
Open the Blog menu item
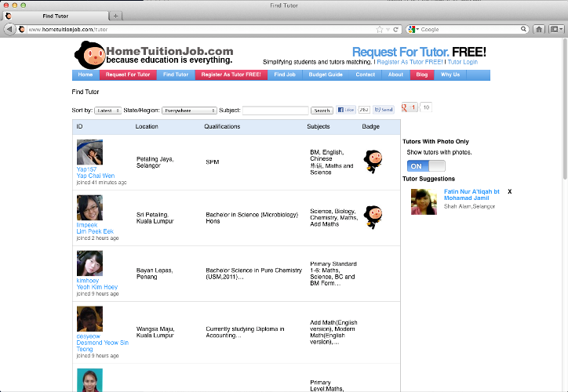[421, 74]
